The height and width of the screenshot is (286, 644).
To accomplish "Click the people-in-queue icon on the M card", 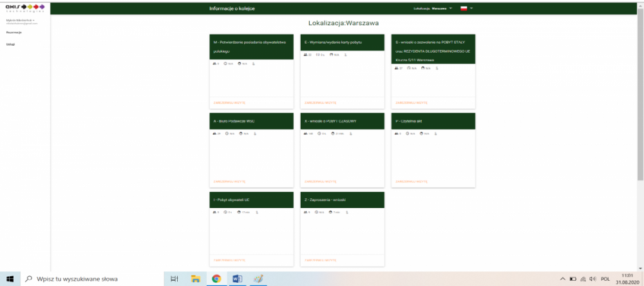I will pos(214,64).
